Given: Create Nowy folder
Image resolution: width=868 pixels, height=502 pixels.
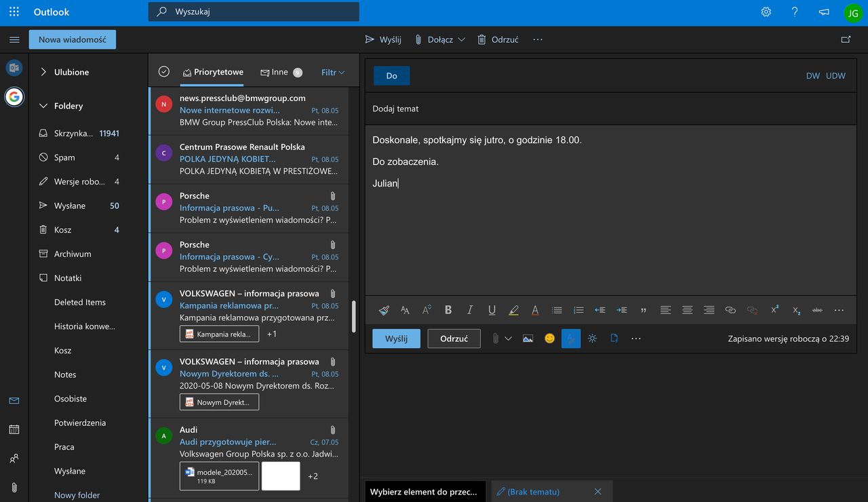Looking at the screenshot, I should pyautogui.click(x=77, y=495).
